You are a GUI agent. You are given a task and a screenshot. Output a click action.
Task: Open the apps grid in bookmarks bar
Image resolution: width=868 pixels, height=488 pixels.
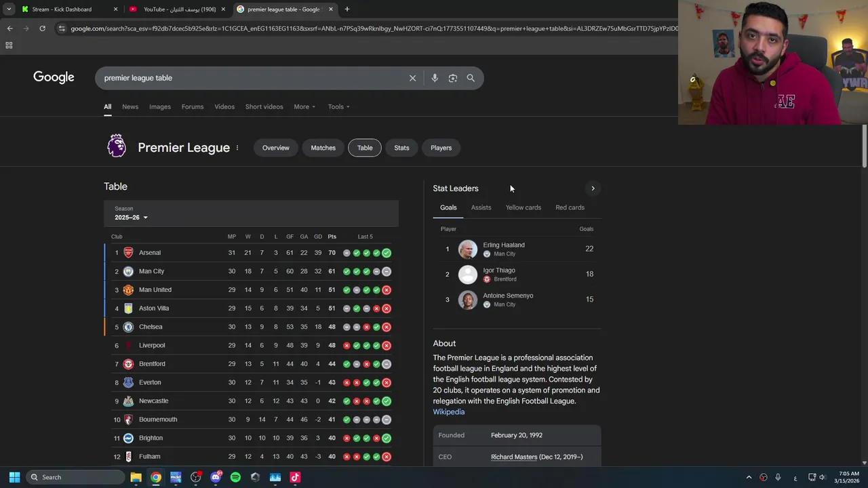pyautogui.click(x=9, y=45)
